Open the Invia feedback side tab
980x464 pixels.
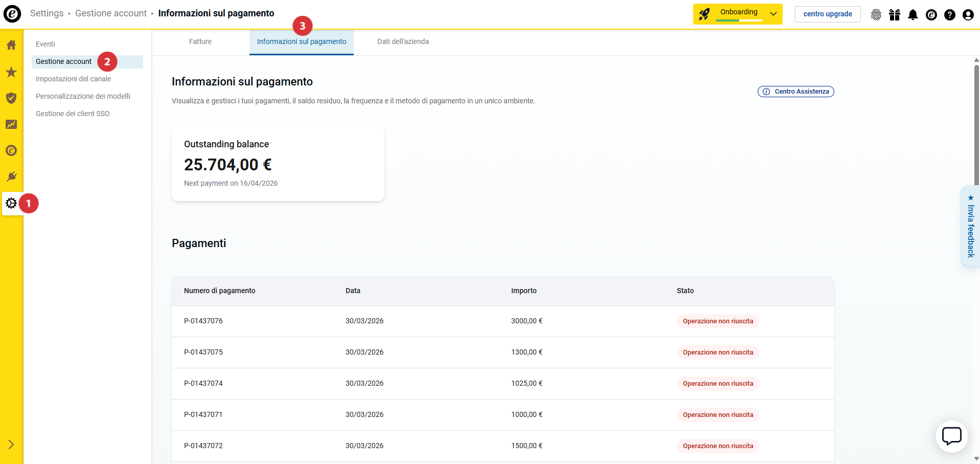pyautogui.click(x=970, y=226)
